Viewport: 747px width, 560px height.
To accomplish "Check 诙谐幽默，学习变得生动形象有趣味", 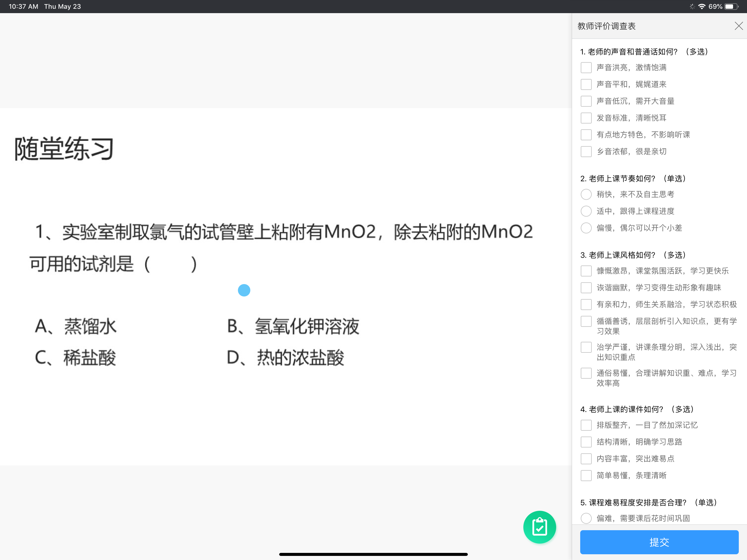I will 586,288.
